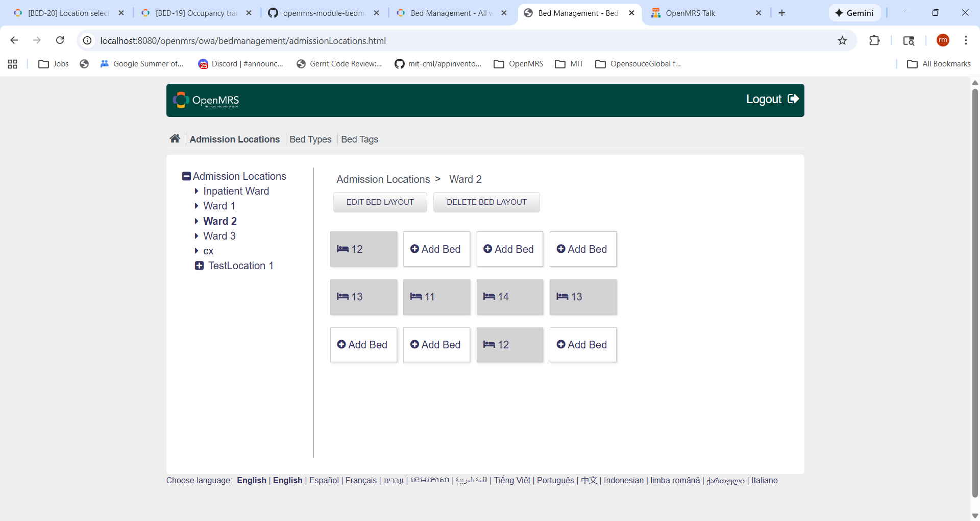Open Chrome three-dot menu
Viewport: 980px width, 521px height.
point(966,41)
